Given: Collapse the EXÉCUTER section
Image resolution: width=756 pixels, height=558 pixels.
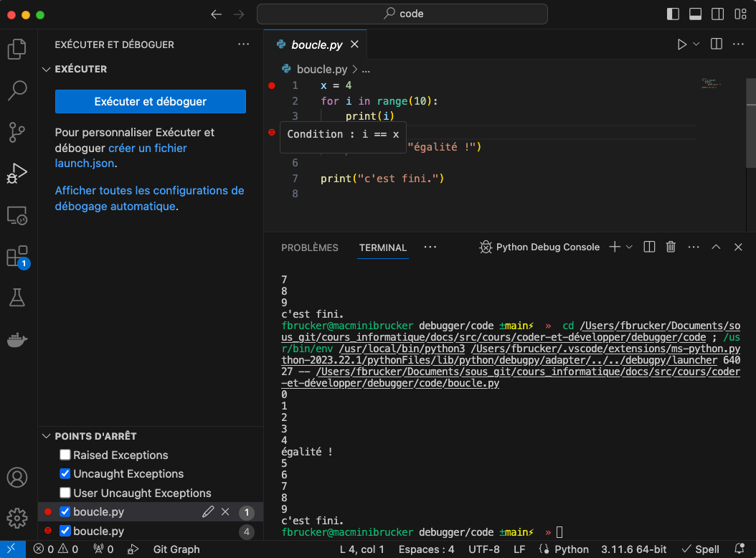Looking at the screenshot, I should (46, 69).
